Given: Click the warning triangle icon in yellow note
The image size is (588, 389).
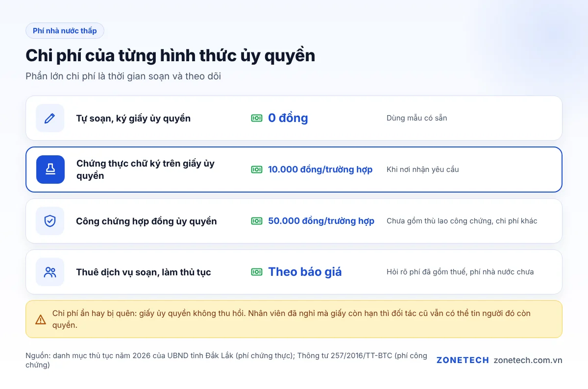Looking at the screenshot, I should pos(41,319).
